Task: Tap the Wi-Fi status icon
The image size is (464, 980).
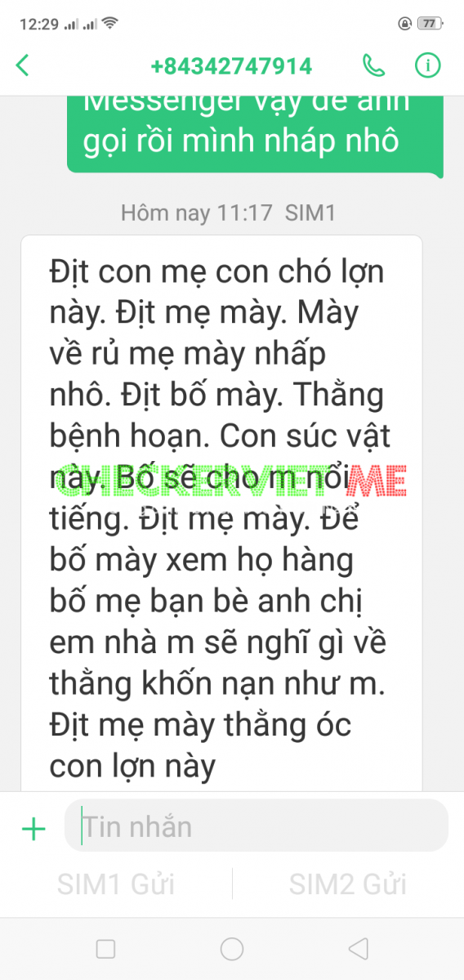Action: [110, 24]
